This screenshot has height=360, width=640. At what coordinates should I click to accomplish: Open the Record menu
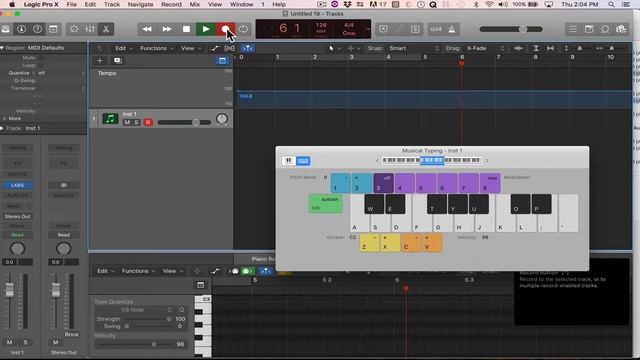coord(171,4)
